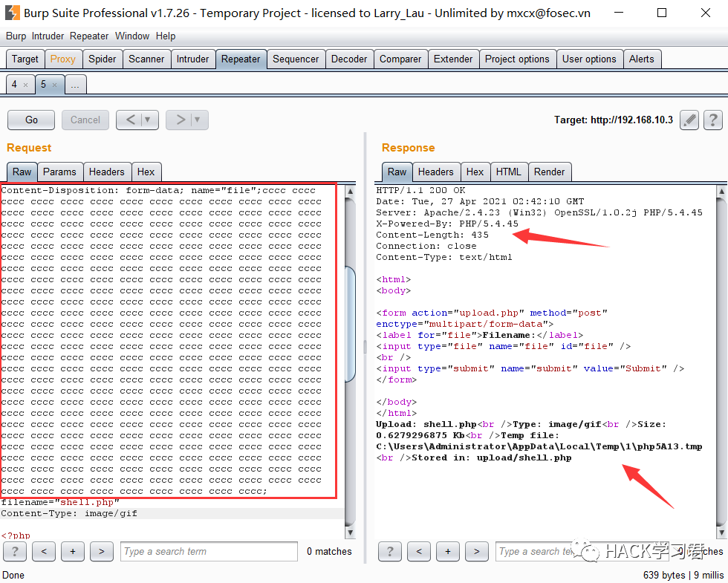Click Stored in: upload/shell.php text

pyautogui.click(x=492, y=457)
